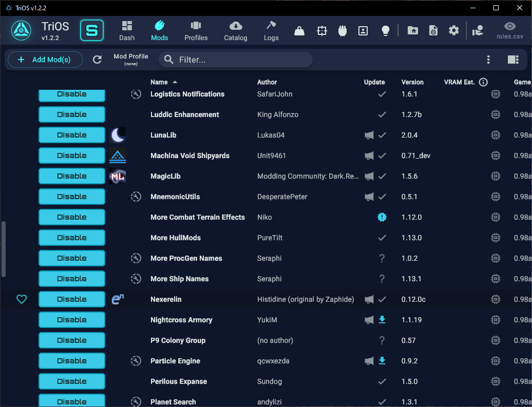532x407 pixels.
Task: Click download update icon for Nightcross Armory
Action: coord(382,320)
